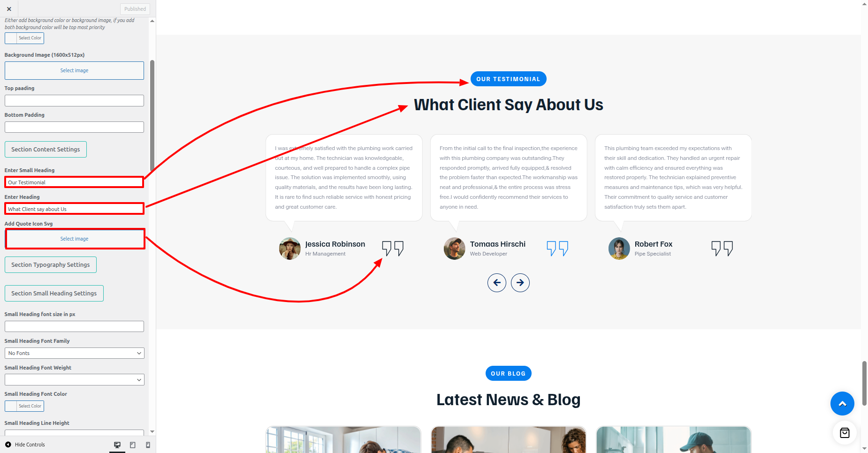Go to previous testimonial with left arrow

(x=497, y=283)
